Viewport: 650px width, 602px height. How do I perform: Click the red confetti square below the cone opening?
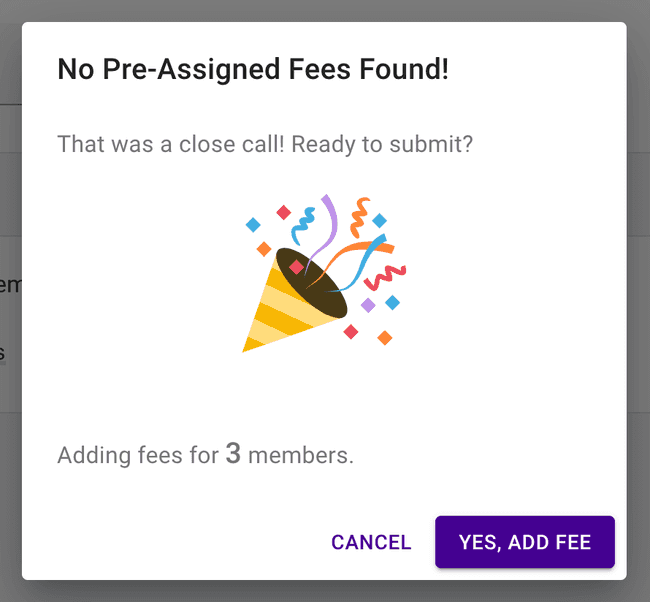tap(350, 332)
